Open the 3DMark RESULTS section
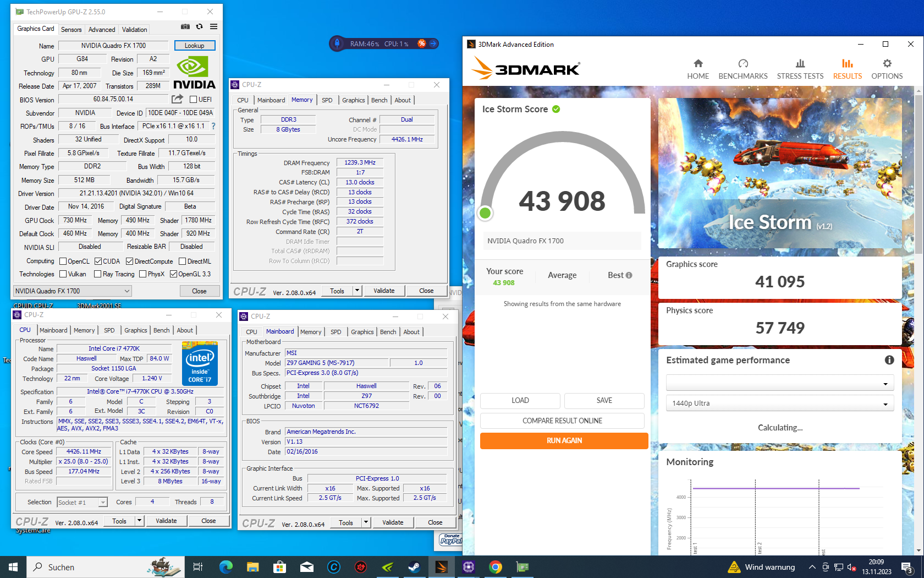924x578 pixels. point(848,69)
